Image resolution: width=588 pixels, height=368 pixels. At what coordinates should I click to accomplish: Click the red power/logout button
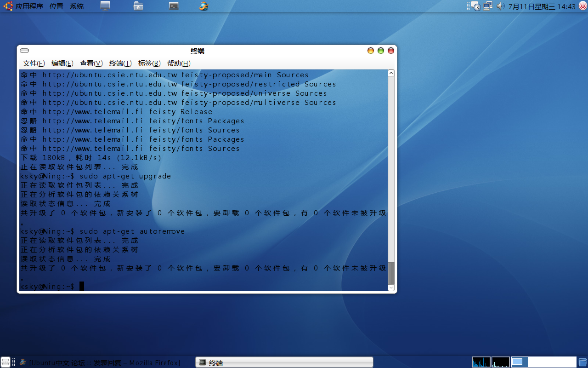582,6
